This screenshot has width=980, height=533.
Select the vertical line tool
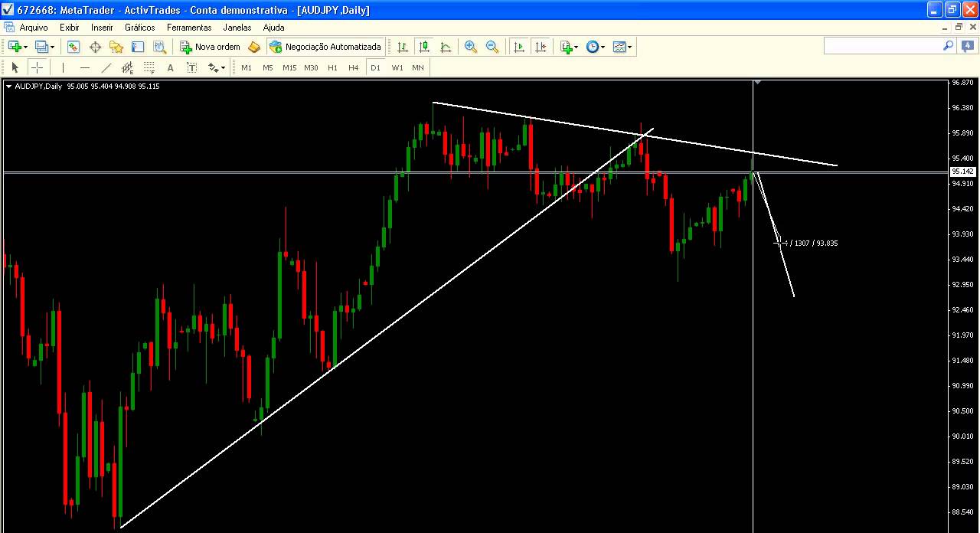point(63,67)
